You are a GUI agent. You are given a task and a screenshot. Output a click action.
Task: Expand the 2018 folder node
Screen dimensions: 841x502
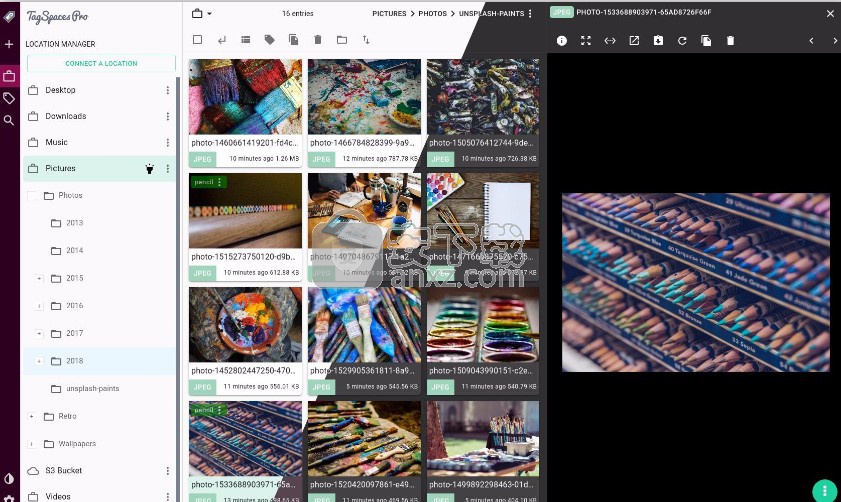point(39,361)
